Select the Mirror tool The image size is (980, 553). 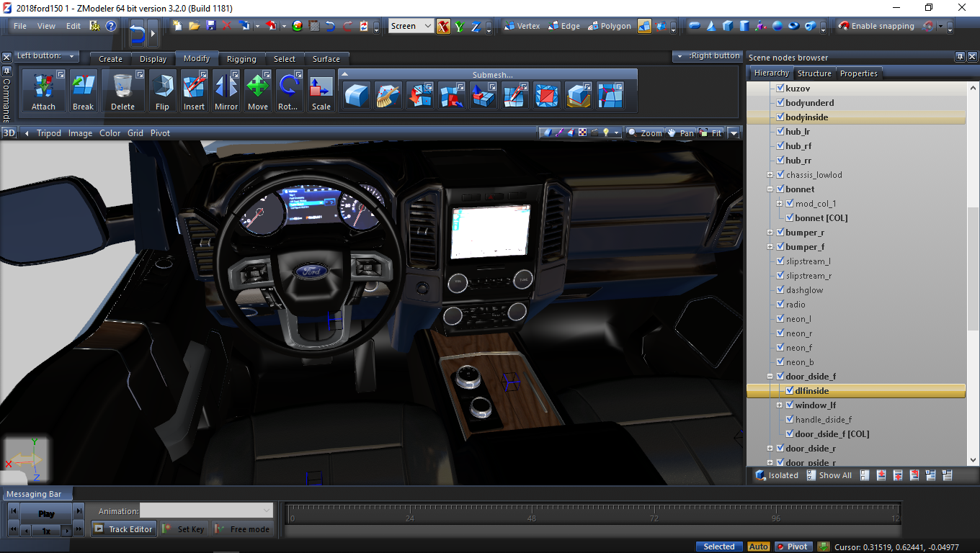226,90
